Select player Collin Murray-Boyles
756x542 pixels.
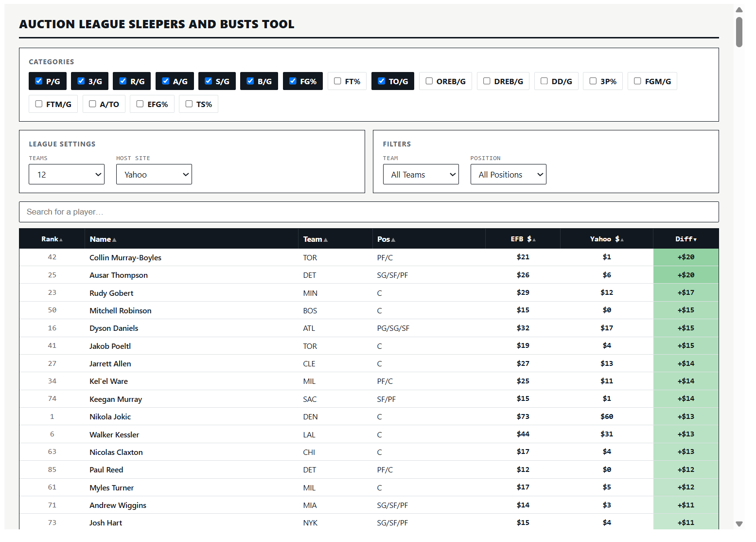click(x=125, y=257)
